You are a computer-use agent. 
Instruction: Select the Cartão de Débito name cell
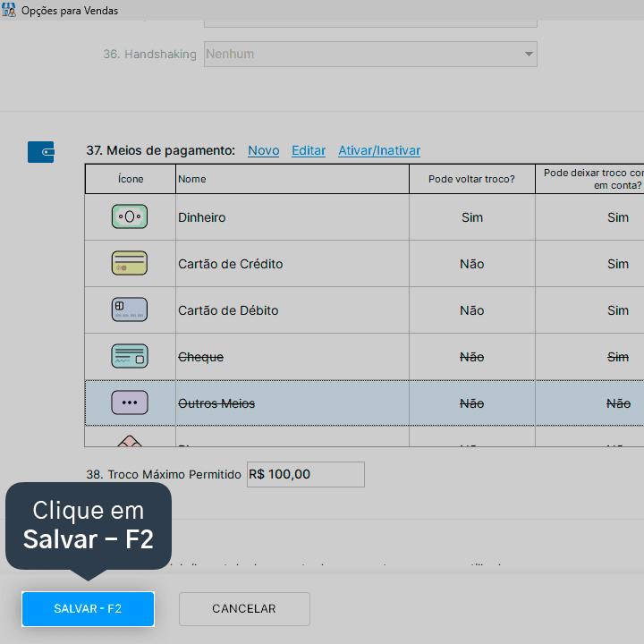(292, 310)
